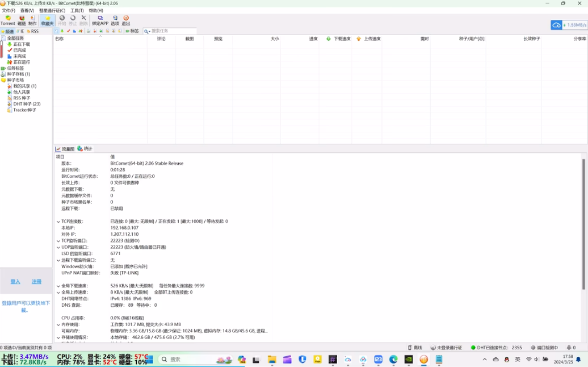
Task: Open the 文件(F) menu
Action: pos(9,10)
